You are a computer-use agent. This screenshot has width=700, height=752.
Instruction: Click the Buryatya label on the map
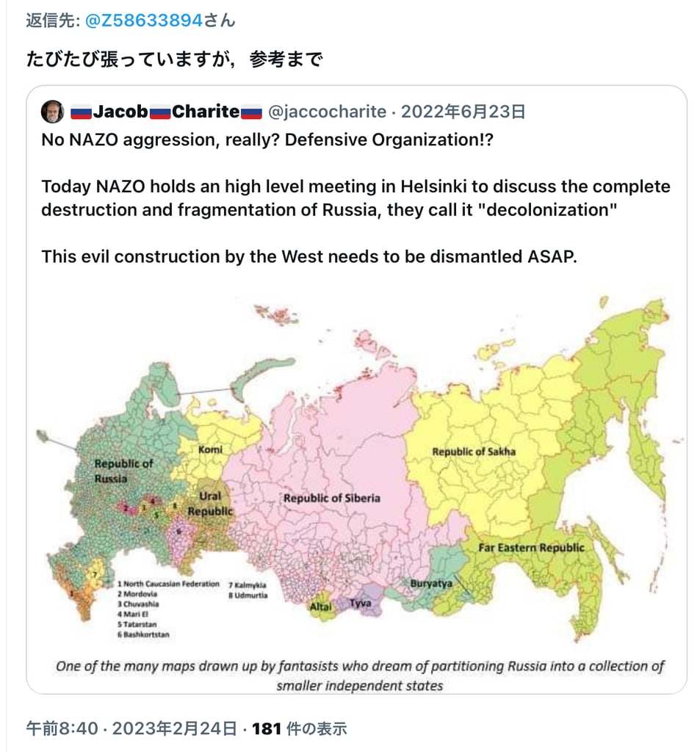(431, 584)
